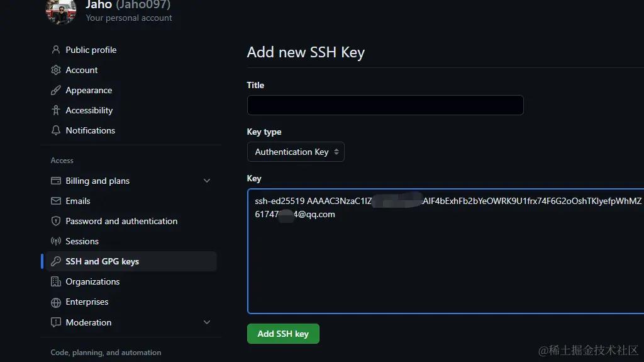The image size is (644, 362).
Task: Click the 'Access' section header
Action: (x=62, y=161)
